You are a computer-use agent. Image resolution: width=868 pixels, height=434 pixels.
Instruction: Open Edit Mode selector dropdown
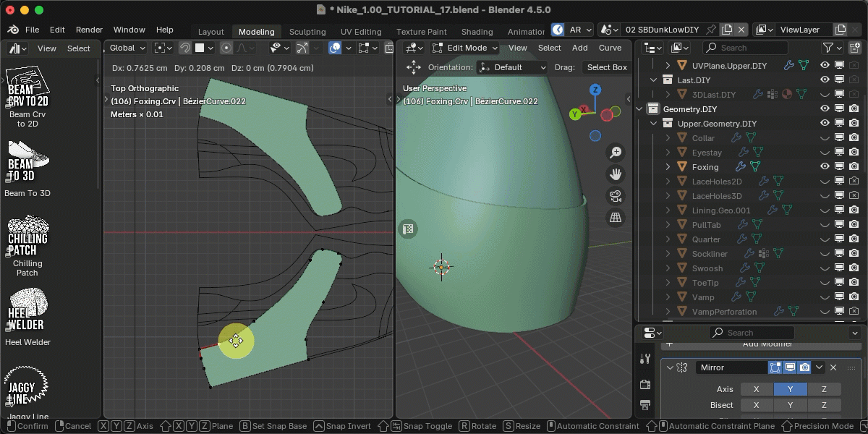click(465, 48)
